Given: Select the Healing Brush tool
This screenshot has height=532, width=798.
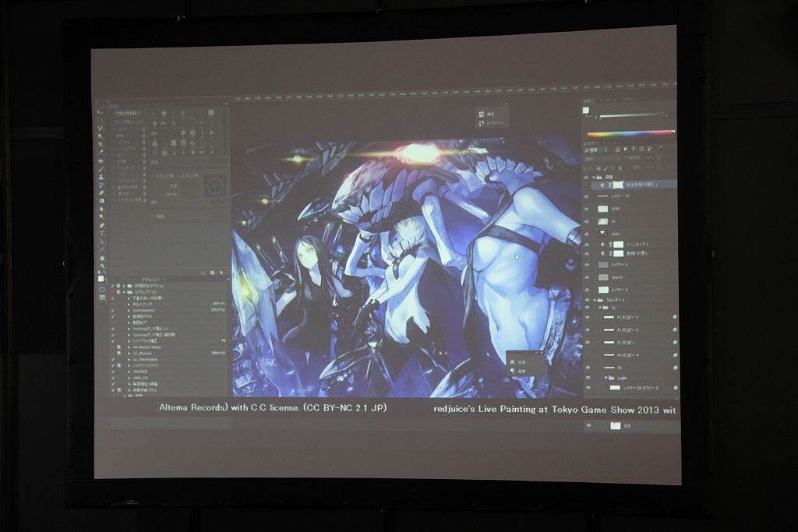Looking at the screenshot, I should (101, 160).
